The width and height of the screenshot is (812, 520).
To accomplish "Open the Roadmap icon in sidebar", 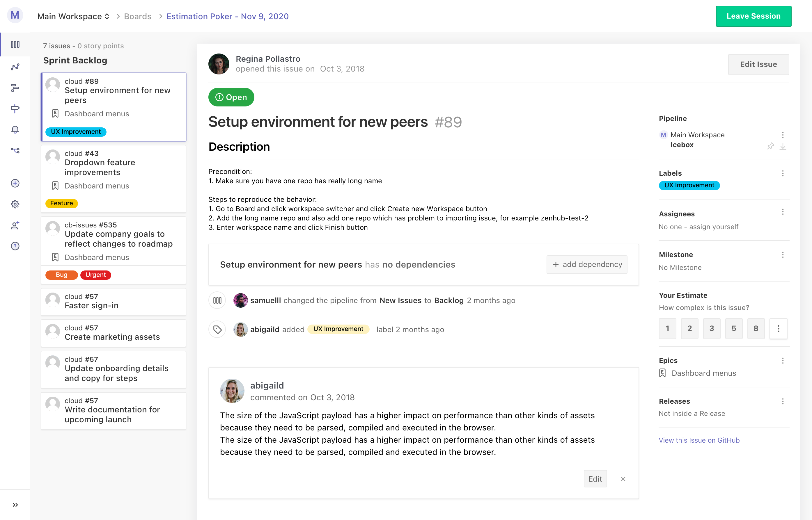I will click(15, 88).
